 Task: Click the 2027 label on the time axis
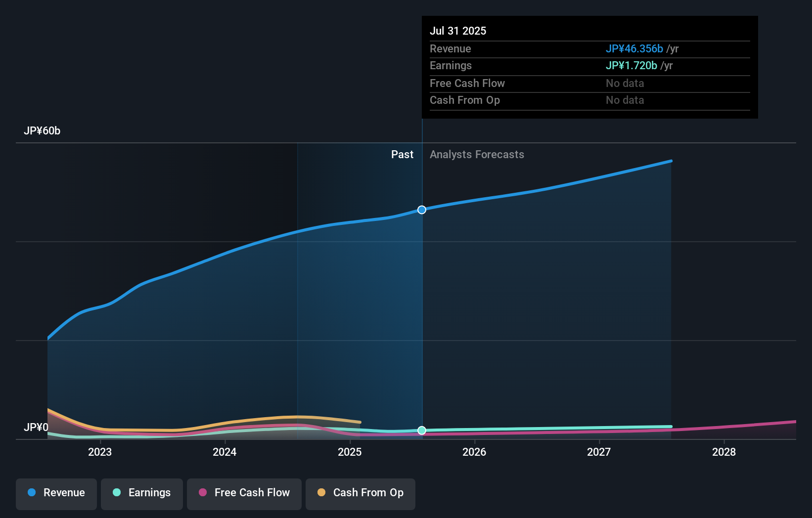599,452
